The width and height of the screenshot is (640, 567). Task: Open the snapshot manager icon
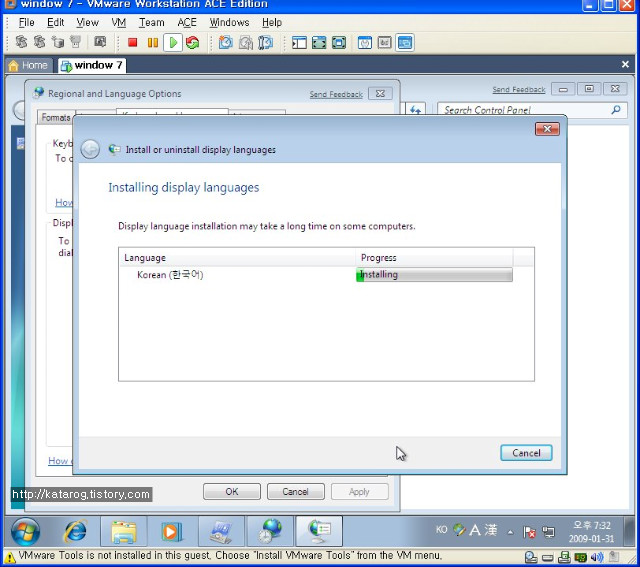(265, 42)
